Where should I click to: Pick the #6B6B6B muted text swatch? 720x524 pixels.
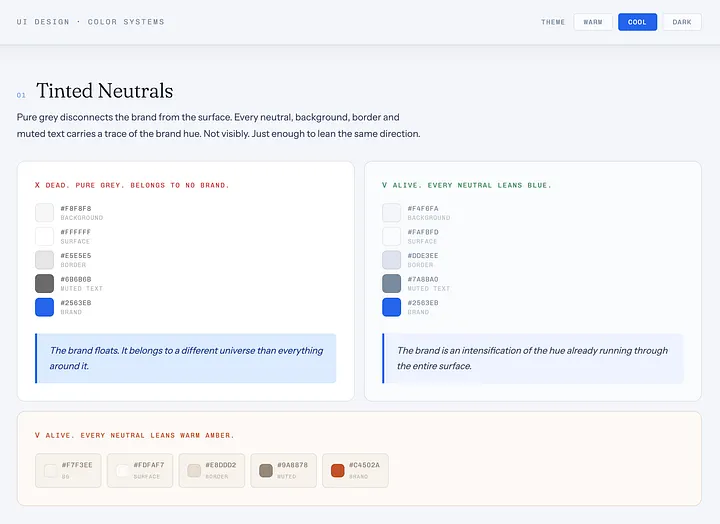(x=45, y=283)
